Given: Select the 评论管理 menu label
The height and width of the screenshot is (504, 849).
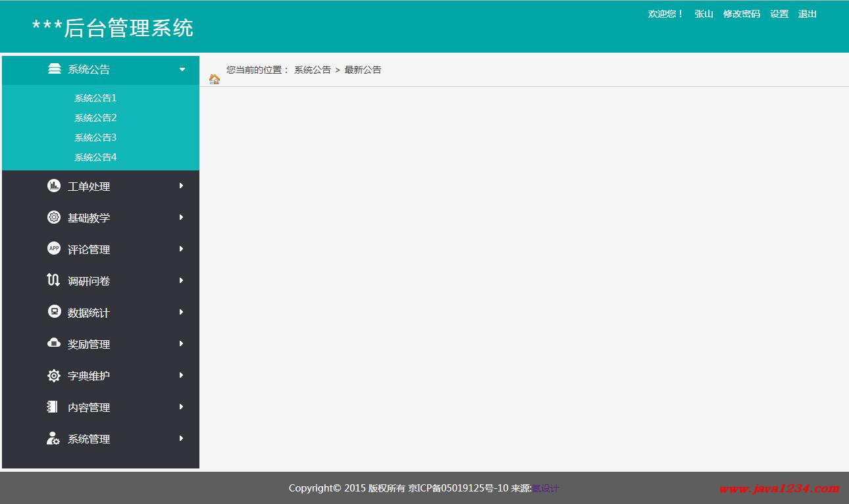Looking at the screenshot, I should [89, 249].
